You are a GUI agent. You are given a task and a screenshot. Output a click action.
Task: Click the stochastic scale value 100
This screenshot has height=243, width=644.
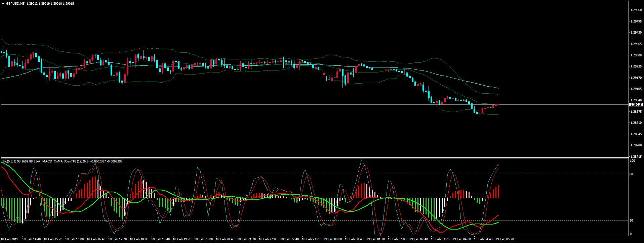pos(632,161)
